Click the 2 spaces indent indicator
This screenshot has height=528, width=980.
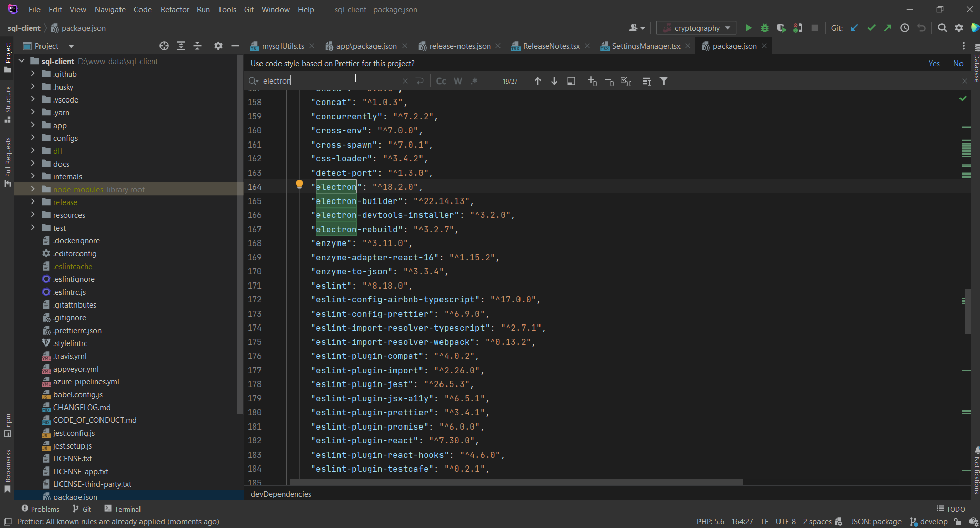click(817, 522)
